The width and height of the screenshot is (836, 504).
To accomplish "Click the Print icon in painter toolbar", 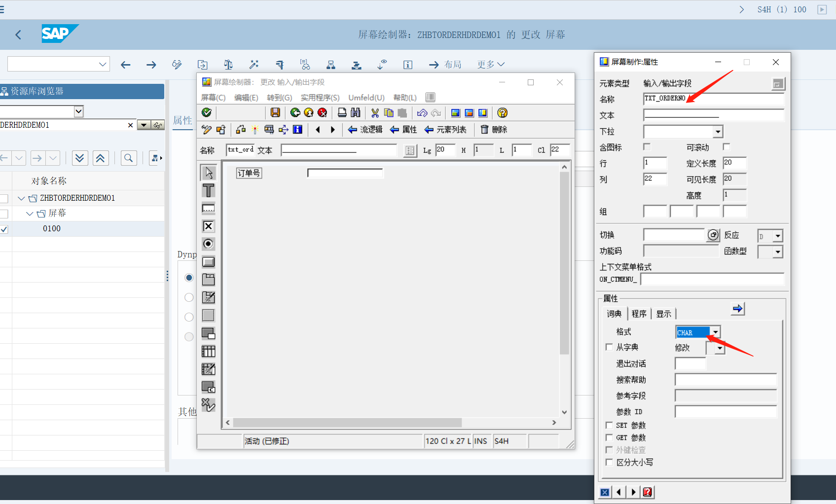I will 342,113.
